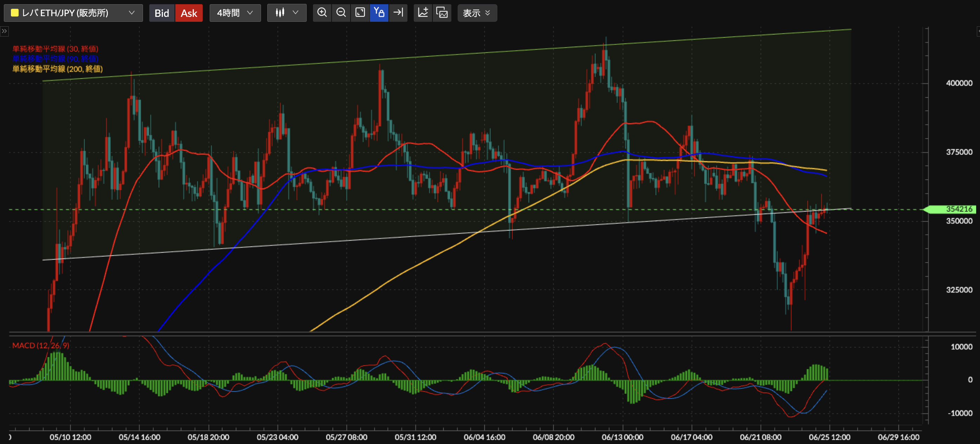Click the 06/29 16:00 time axis label
Screen dimensions: 980x444
coord(899,437)
